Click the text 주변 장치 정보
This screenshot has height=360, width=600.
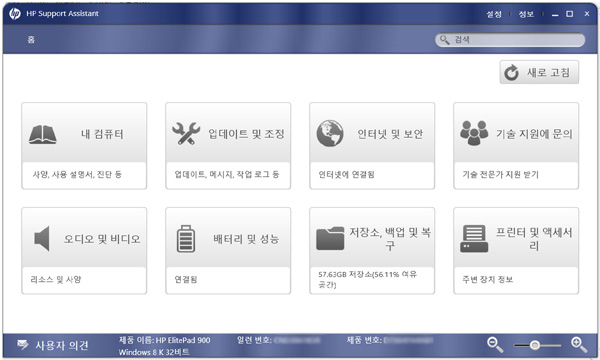[x=488, y=280]
